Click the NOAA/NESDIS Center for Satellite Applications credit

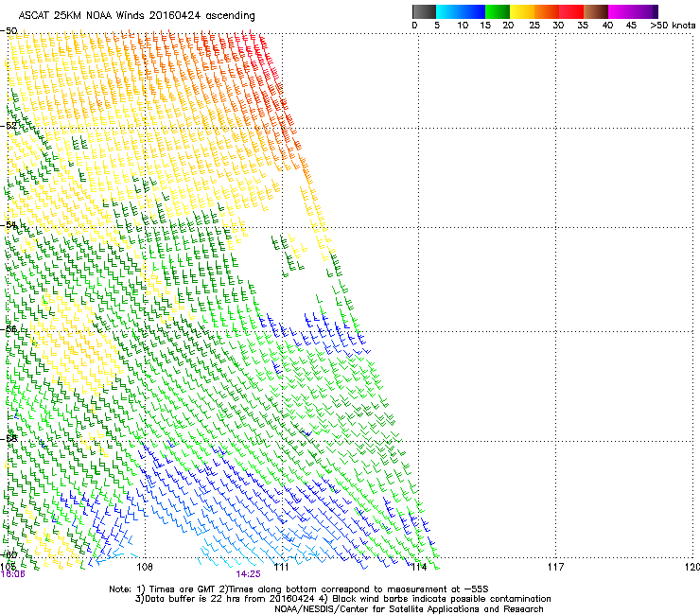click(409, 609)
